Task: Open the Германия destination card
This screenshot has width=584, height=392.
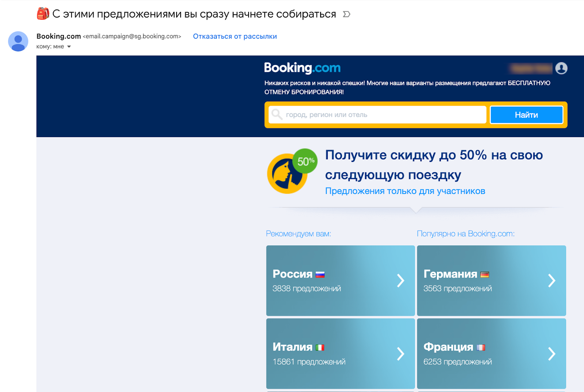Action: pos(491,280)
